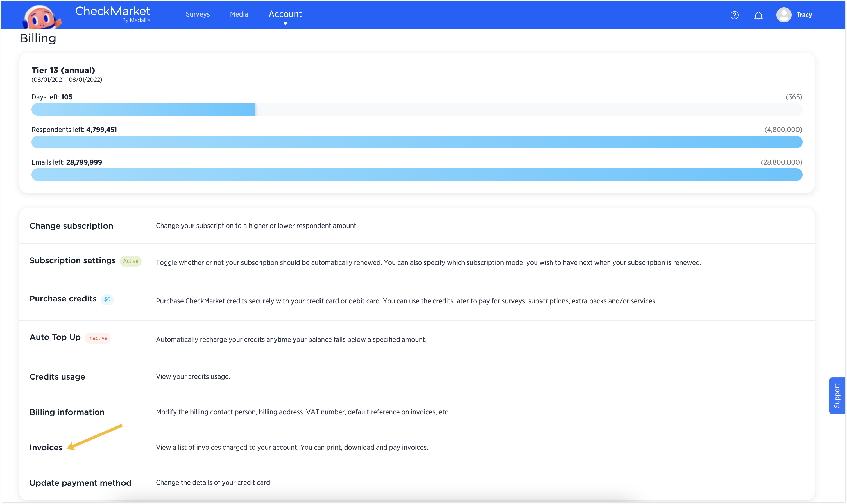Click the Inactive status badge
The height and width of the screenshot is (504, 847).
point(98,338)
